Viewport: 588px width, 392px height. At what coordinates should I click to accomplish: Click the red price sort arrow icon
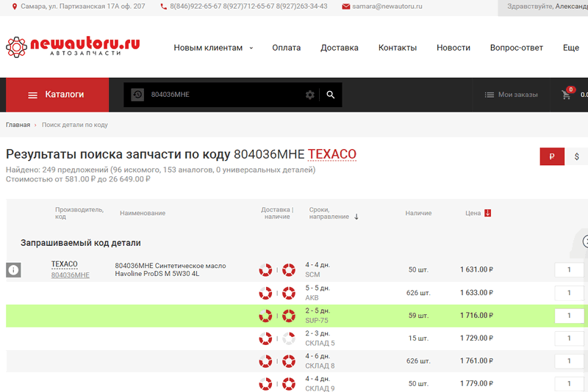pos(487,213)
